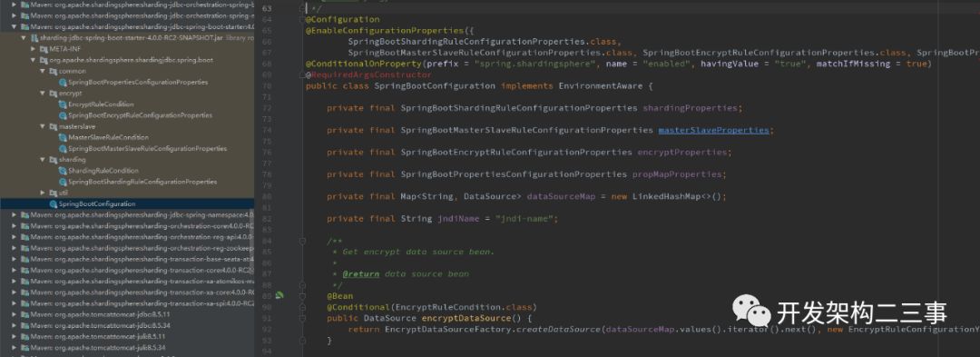980x357 pixels.
Task: Click the @RequiredArgsConstructor annotation
Action: click(x=368, y=75)
